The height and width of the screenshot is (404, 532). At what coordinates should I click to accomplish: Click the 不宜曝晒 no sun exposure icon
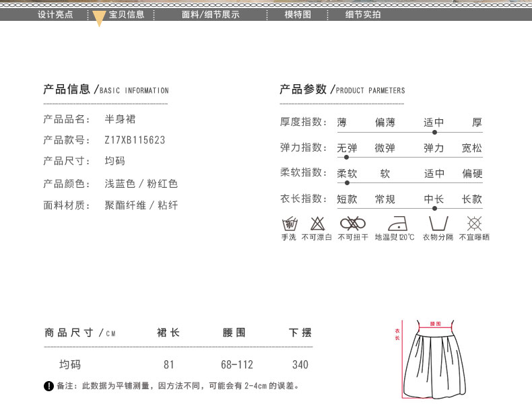point(474,224)
